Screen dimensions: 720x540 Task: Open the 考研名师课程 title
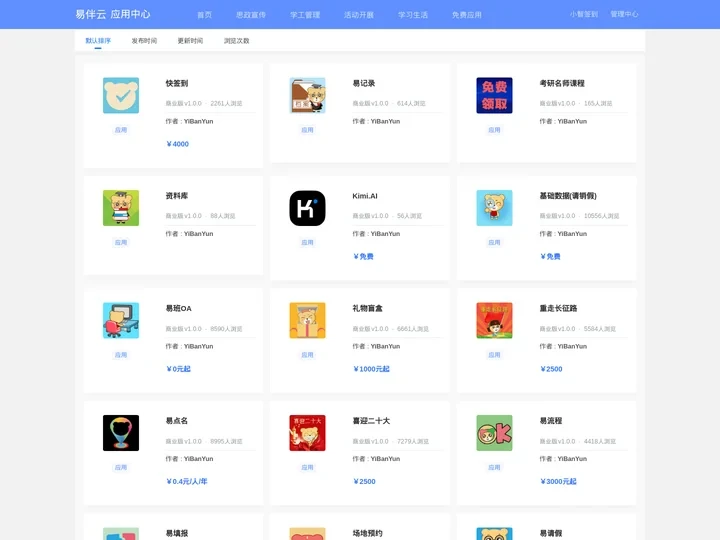562,83
